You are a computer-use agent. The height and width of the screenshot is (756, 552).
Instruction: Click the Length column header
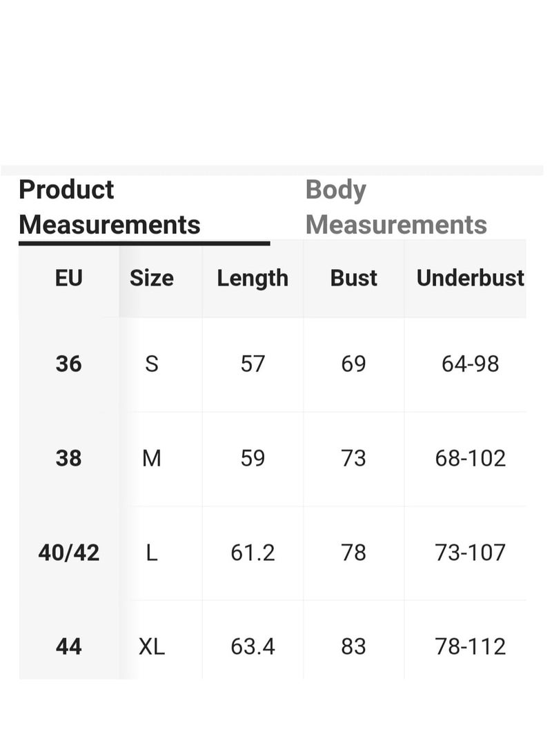[x=253, y=279]
